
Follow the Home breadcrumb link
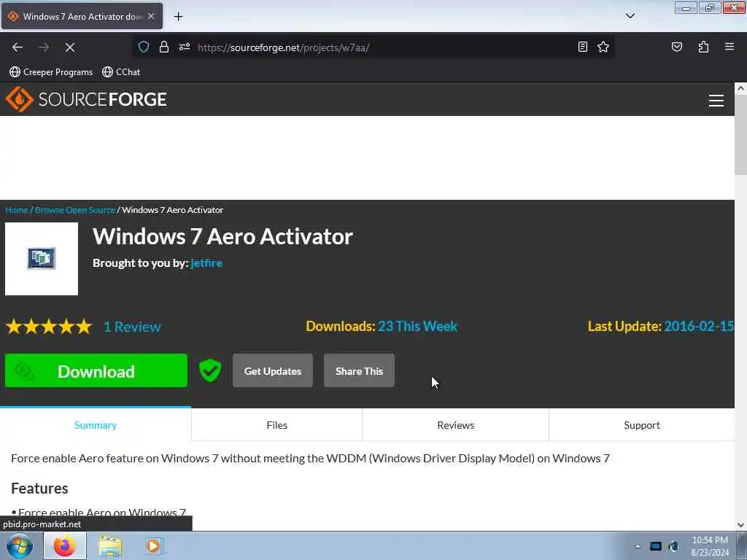(17, 210)
